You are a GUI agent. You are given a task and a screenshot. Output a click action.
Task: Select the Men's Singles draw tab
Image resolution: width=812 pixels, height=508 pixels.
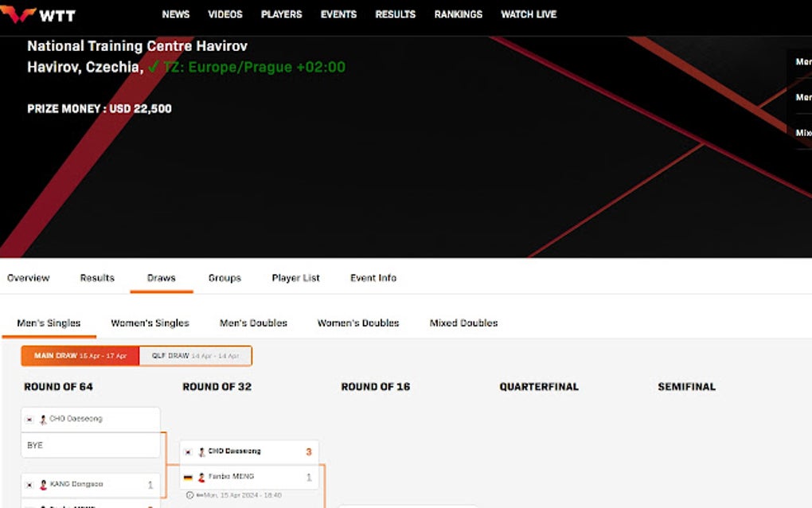49,323
